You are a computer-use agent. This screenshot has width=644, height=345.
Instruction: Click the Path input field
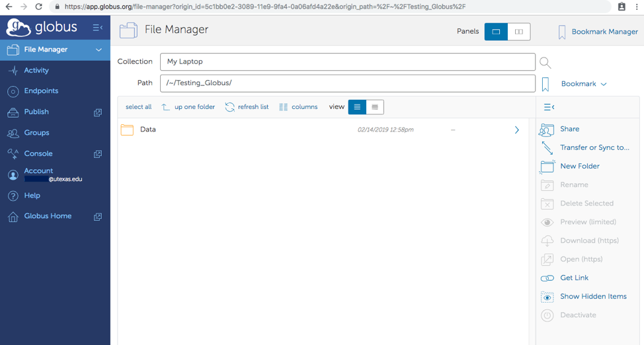pos(348,83)
